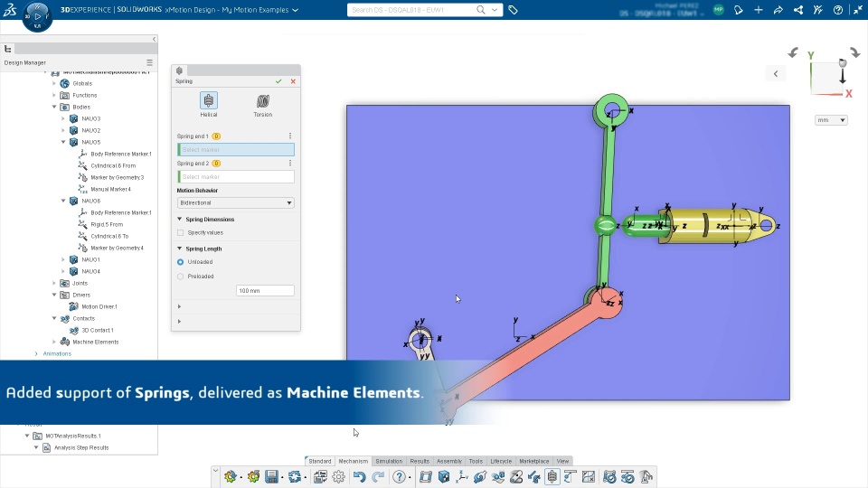Click the tag icon beside search
This screenshot has width=868, height=488.
point(514,10)
